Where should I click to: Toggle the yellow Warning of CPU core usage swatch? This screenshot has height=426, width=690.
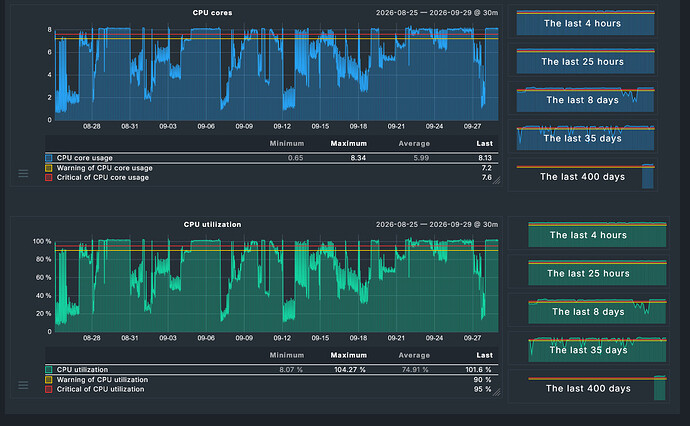click(x=48, y=168)
